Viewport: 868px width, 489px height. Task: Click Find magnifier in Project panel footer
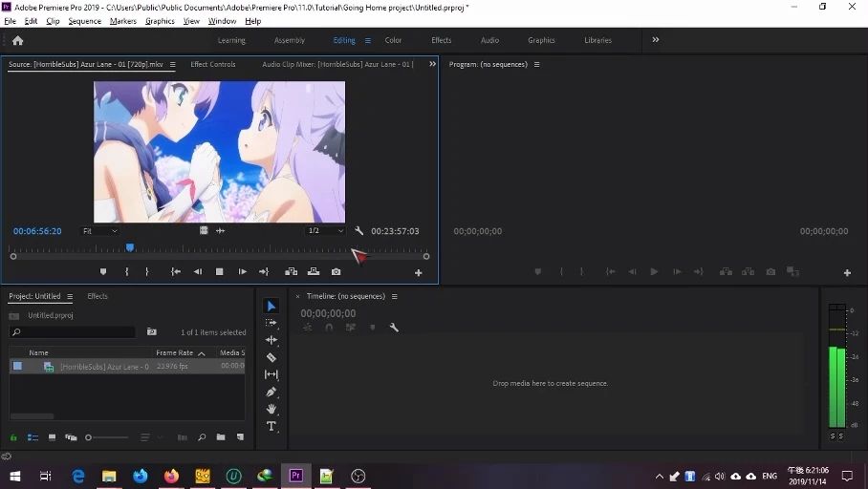click(202, 437)
